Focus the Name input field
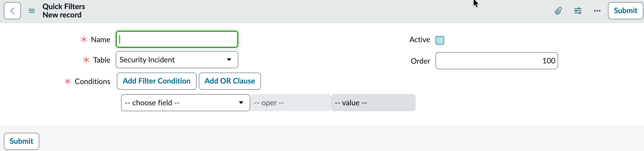The width and height of the screenshot is (644, 151). tap(177, 39)
